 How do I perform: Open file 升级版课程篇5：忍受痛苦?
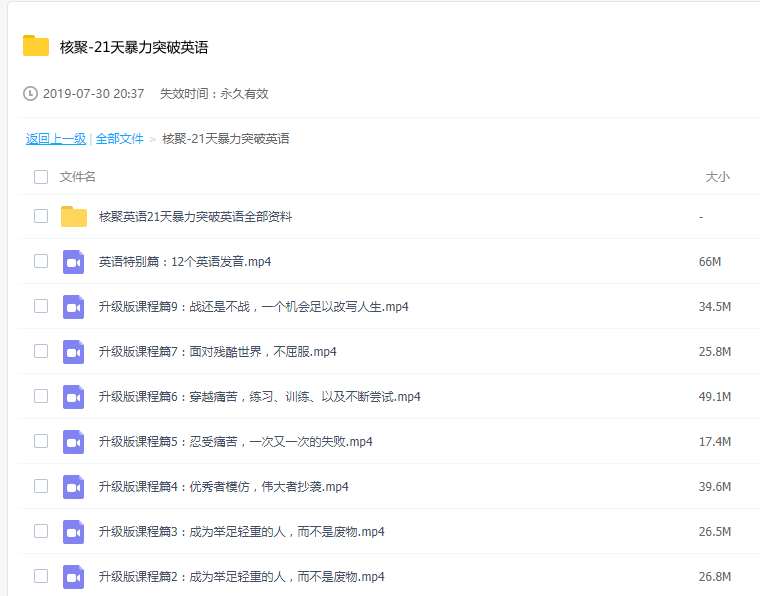[236, 442]
